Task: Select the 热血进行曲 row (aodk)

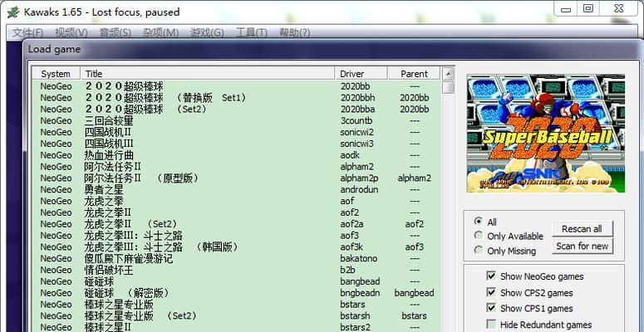Action: coord(236,155)
